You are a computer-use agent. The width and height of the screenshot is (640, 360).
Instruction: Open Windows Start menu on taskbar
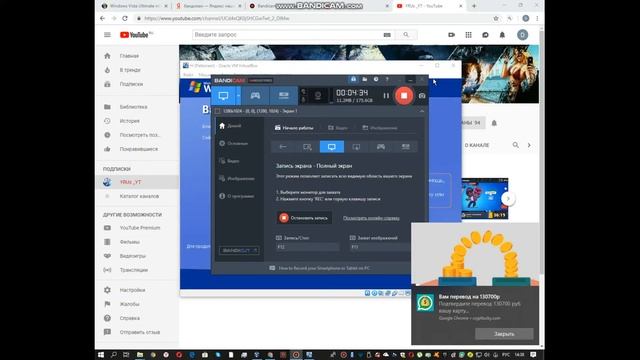click(x=101, y=355)
